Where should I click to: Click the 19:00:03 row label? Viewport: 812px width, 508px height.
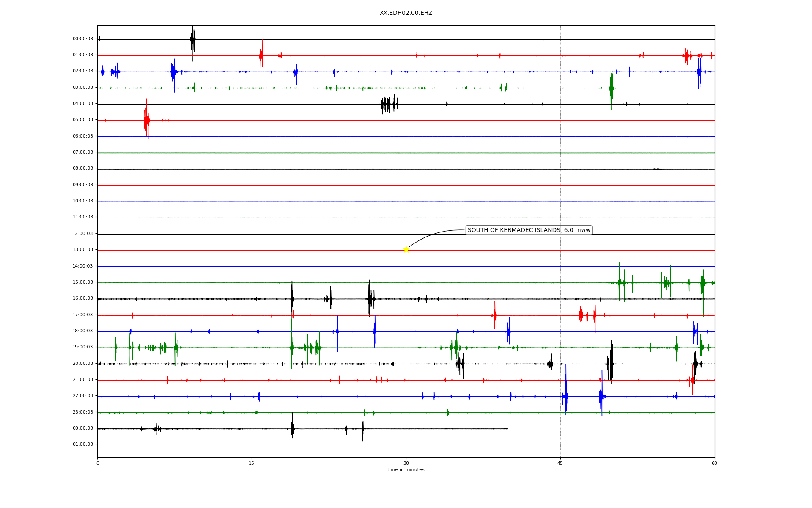coord(83,347)
